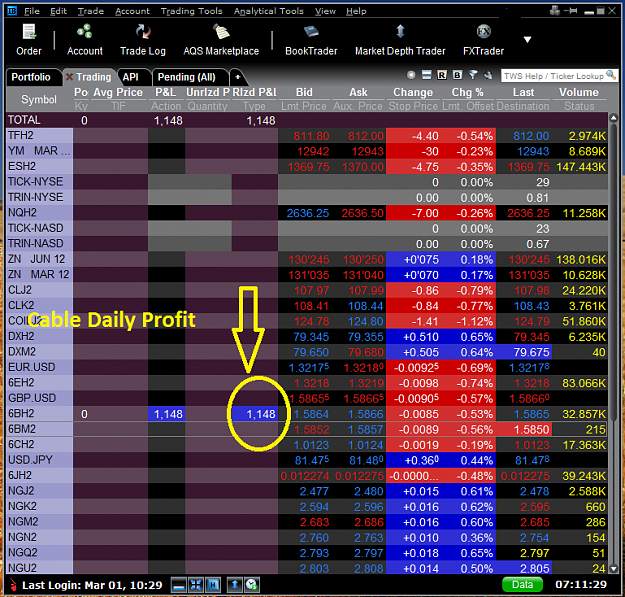The image size is (625, 597).
Task: Click the blue up-down arrow status icon
Action: (x=235, y=585)
